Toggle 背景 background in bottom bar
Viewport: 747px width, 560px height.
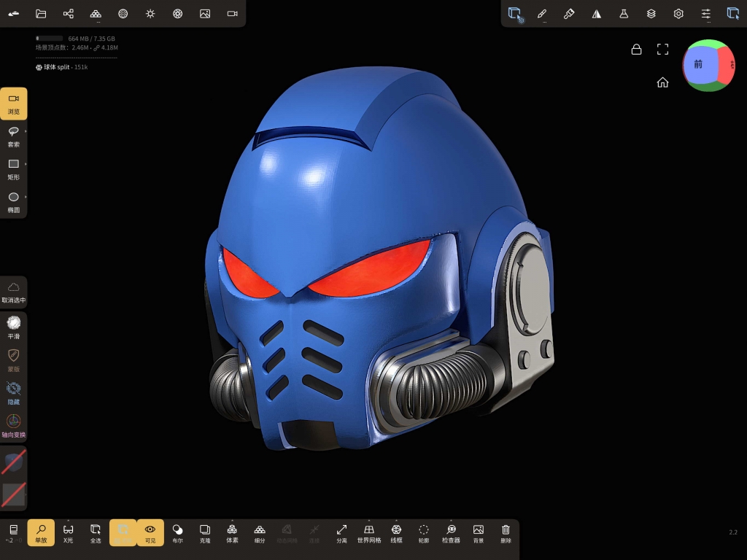coord(479,533)
